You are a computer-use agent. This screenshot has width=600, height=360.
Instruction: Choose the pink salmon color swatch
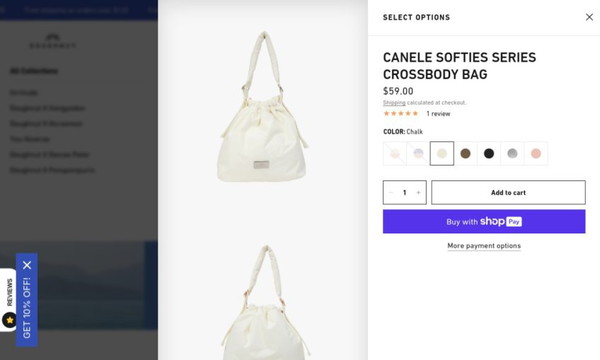tap(536, 153)
